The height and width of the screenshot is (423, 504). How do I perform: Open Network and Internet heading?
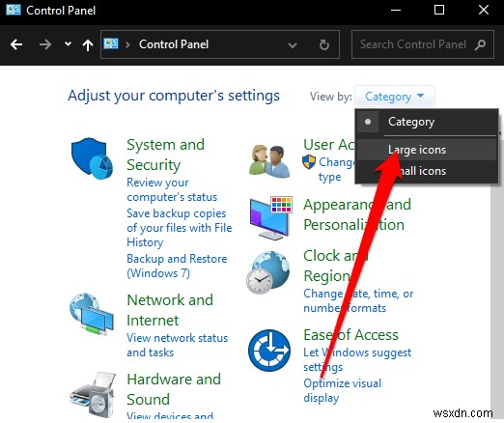point(170,310)
